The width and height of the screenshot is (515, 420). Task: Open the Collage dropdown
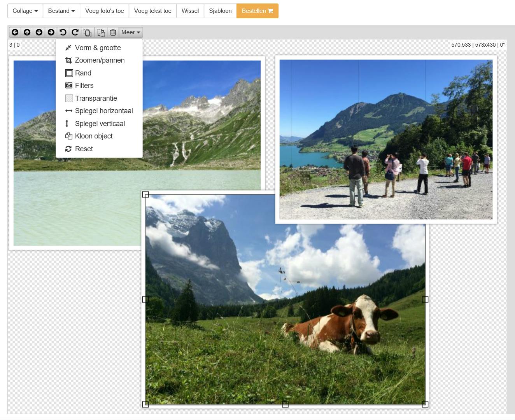tap(25, 11)
